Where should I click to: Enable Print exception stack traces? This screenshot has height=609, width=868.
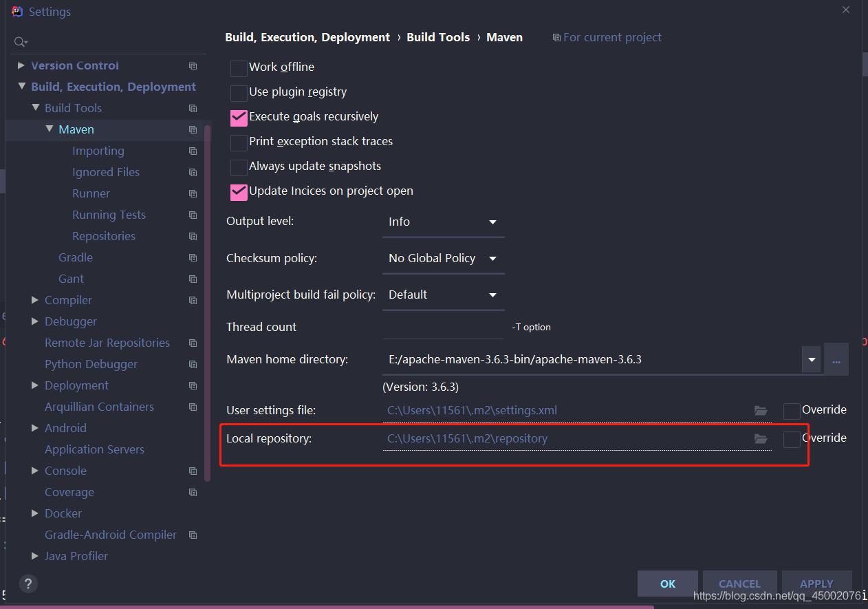click(239, 142)
